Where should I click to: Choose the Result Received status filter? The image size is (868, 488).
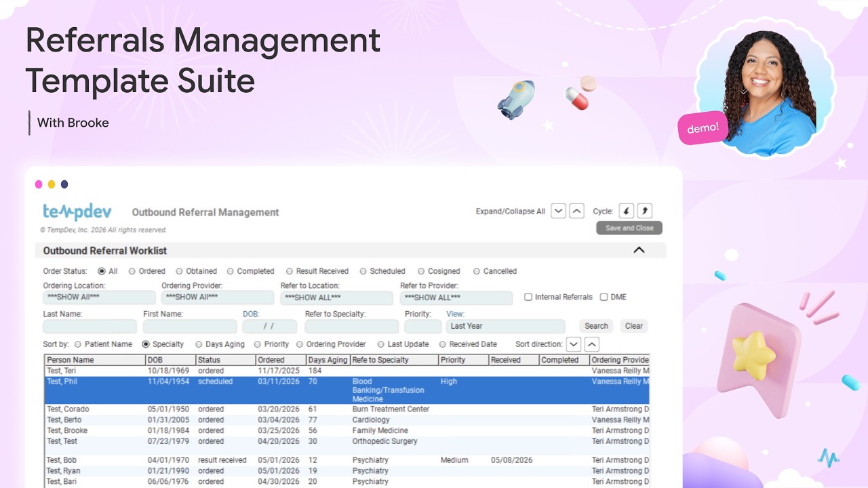point(290,271)
